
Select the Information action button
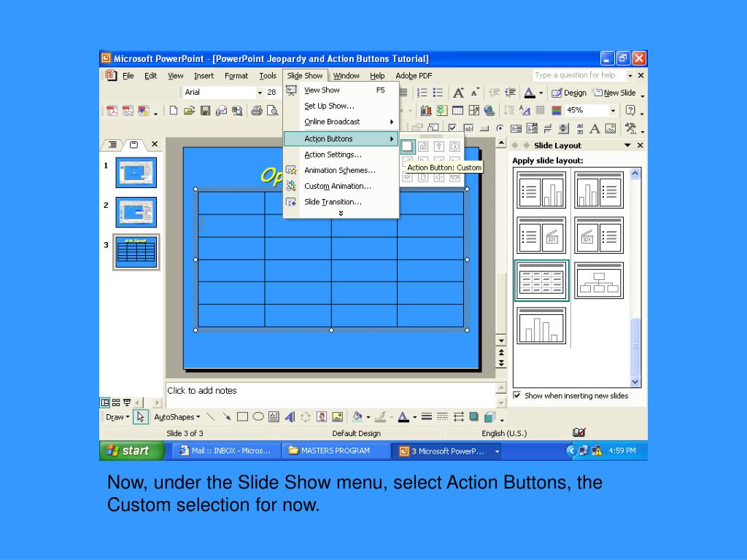[454, 146]
